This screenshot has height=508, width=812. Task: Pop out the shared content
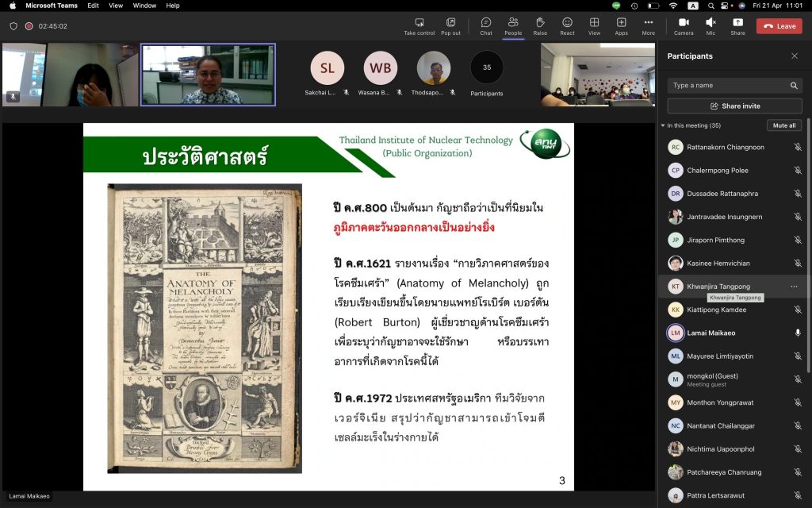[x=450, y=26]
